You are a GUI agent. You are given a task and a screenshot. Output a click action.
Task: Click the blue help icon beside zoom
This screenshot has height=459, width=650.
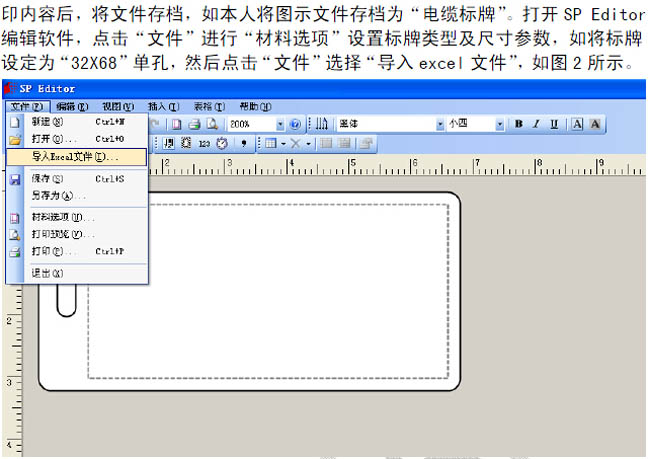tap(296, 124)
